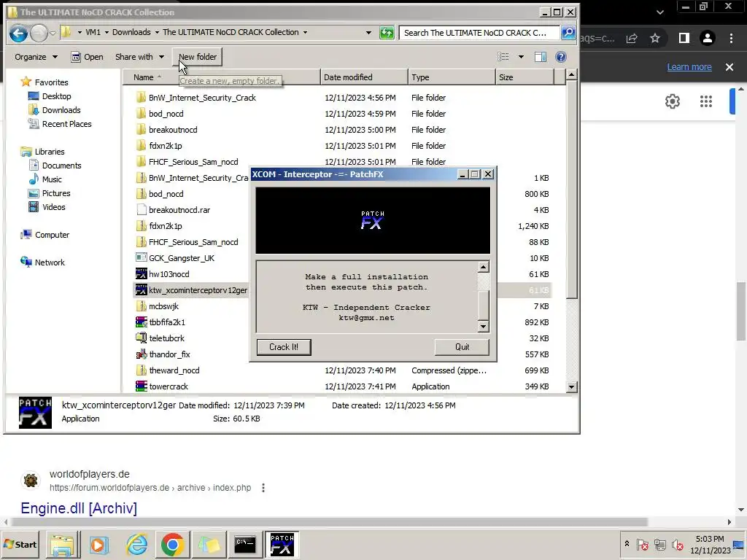Screen dimensions: 747x560
Task: Open the Google apps grid icon
Action: click(706, 101)
